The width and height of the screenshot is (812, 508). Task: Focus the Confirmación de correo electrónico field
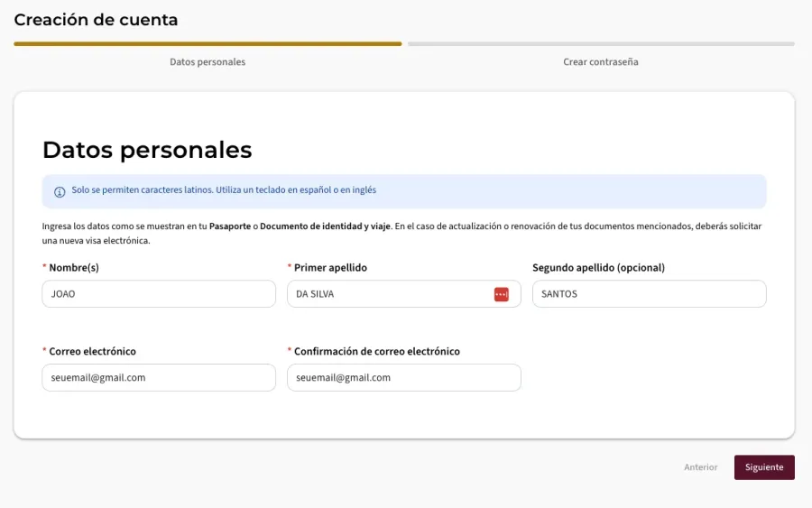pos(403,378)
